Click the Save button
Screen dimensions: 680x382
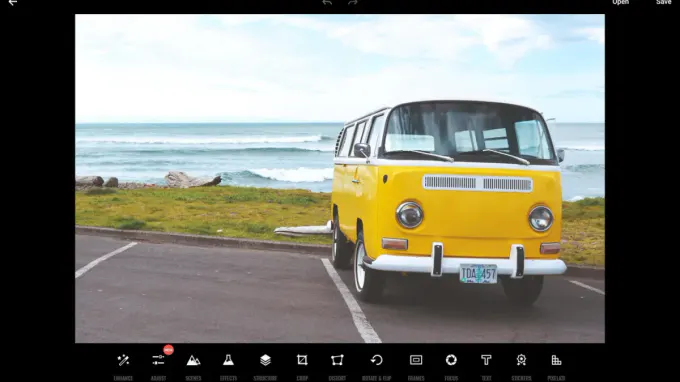tap(664, 2)
